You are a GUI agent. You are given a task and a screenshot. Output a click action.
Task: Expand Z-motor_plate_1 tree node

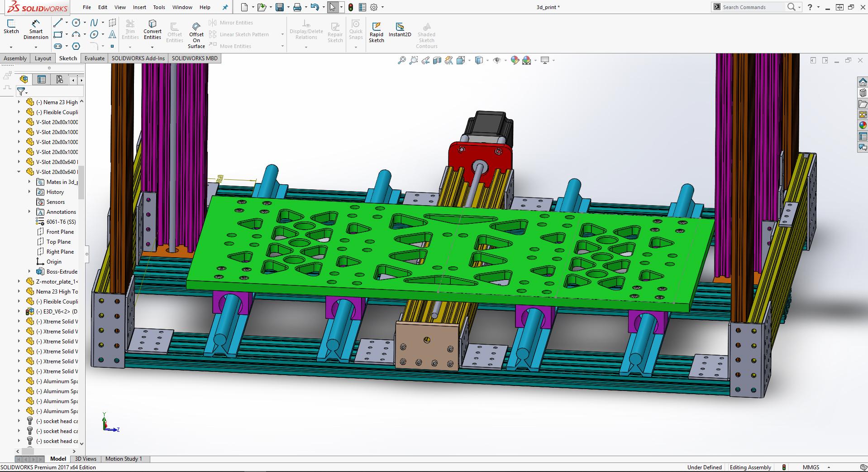click(19, 281)
